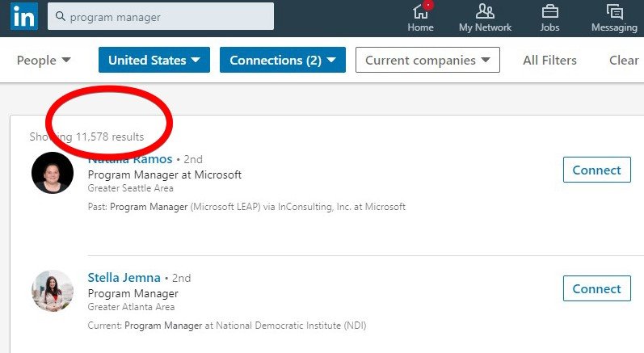The image size is (644, 353).
Task: Open Stella Jemna's profile name link
Action: point(124,278)
